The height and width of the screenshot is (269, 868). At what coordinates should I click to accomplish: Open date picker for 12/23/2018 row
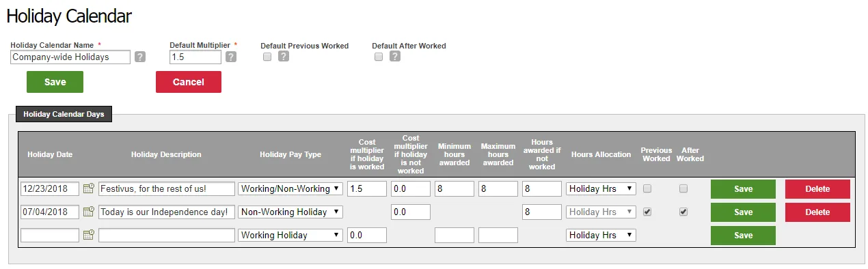tap(88, 189)
